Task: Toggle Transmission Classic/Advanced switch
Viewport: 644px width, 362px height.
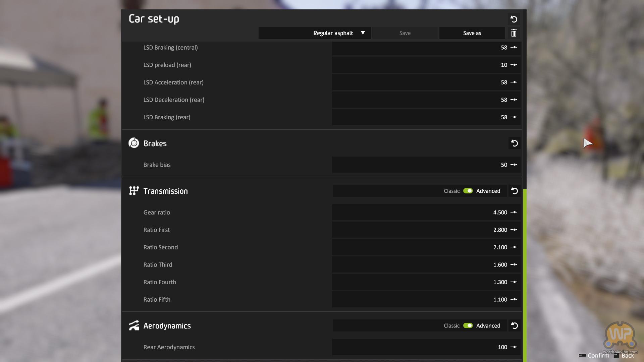Action: click(x=468, y=191)
